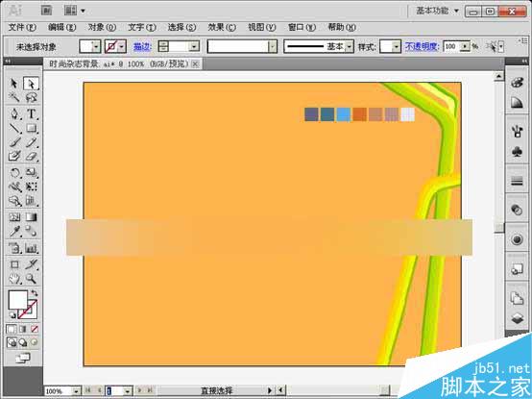Select the Gradient tool
Screen dimensions: 532x399
point(31,217)
